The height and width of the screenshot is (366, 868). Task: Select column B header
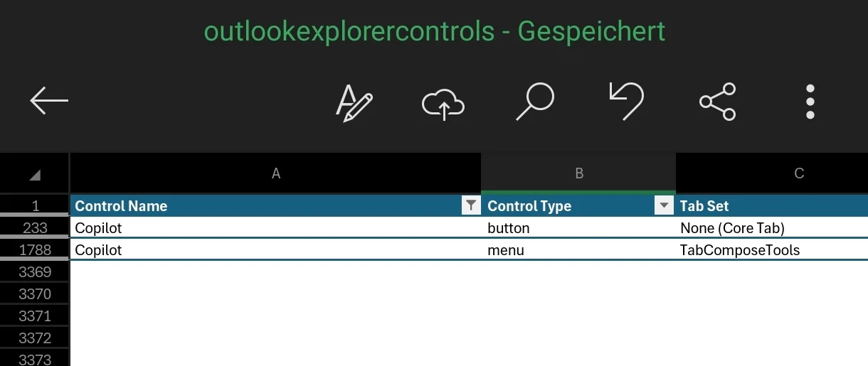click(578, 173)
